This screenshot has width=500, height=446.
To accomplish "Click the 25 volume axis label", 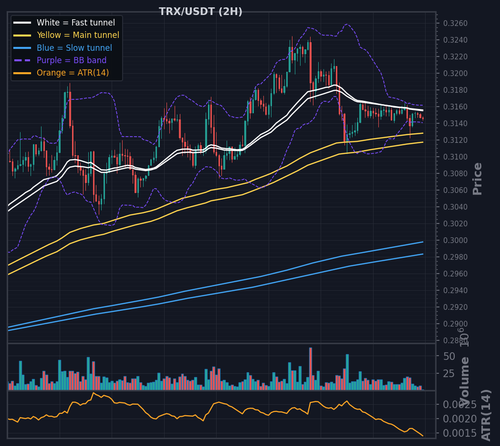I will tap(449, 373).
